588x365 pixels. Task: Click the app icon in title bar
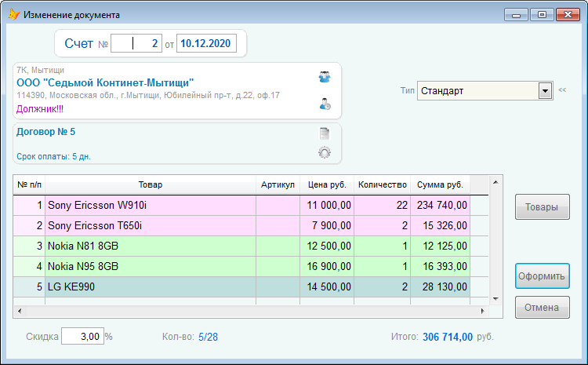point(14,15)
